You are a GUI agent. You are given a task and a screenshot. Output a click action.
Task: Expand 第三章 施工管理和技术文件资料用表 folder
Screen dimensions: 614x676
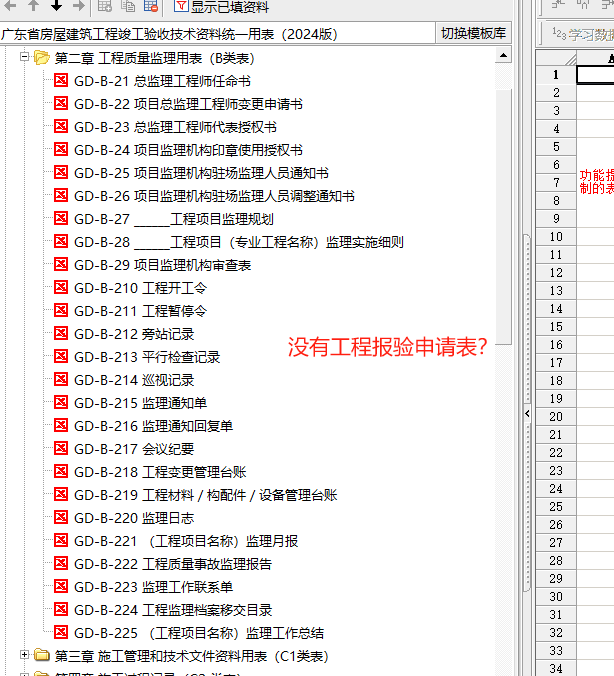(25, 655)
